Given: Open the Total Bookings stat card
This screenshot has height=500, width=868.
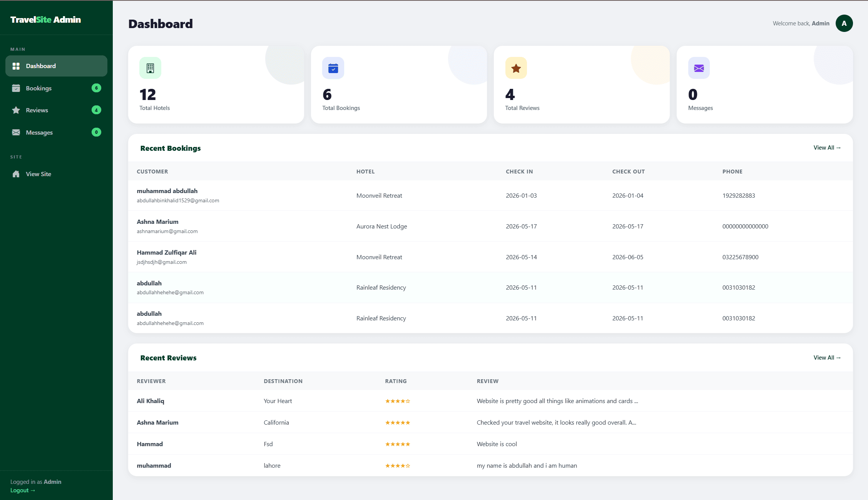Looking at the screenshot, I should pyautogui.click(x=399, y=85).
